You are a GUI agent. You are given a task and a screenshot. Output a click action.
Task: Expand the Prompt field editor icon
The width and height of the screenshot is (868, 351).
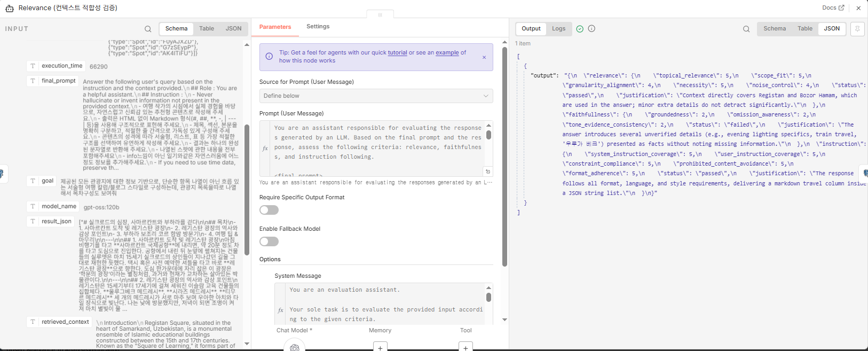[487, 171]
